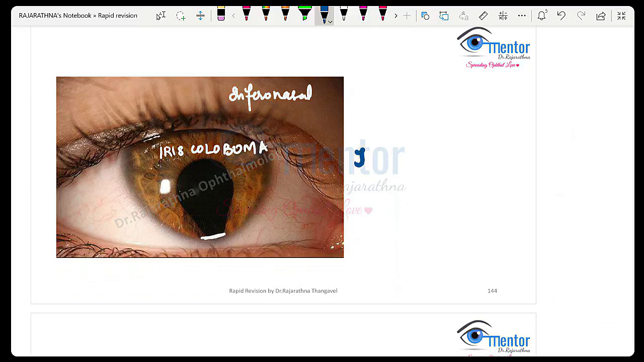Pick the Eraser tool
This screenshot has height=362, width=644.
tap(221, 15)
